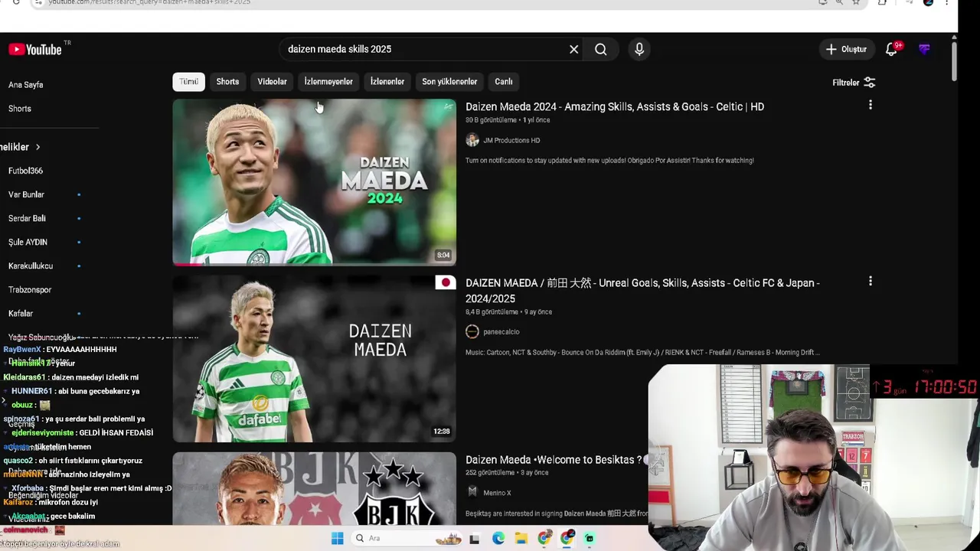Open File Explorer from taskbar
The image size is (980, 551).
(x=521, y=539)
